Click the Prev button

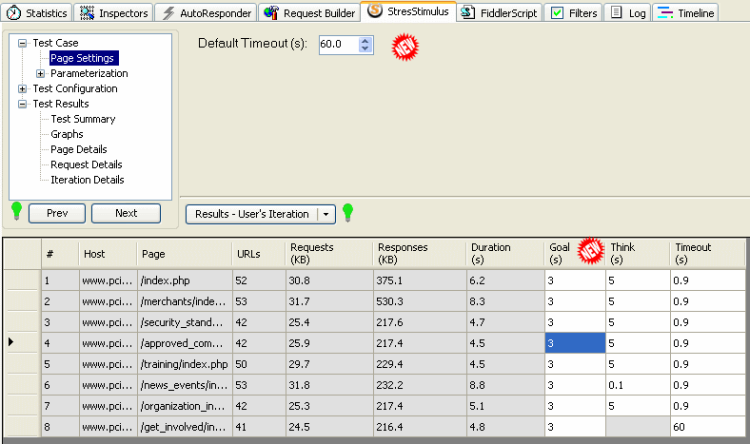[57, 213]
